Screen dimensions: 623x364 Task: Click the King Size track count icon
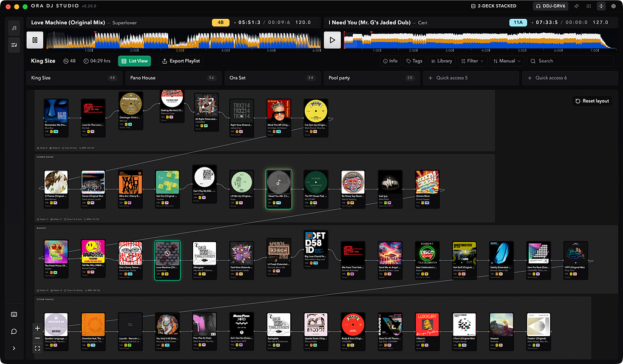66,61
